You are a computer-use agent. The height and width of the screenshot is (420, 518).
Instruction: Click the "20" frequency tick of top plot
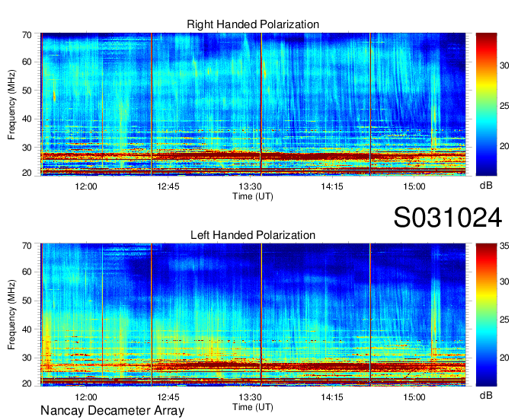point(27,173)
